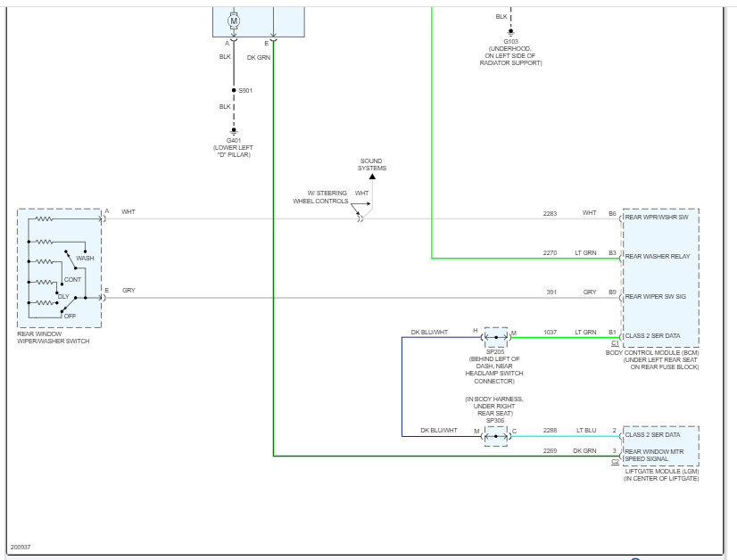Click the Sound Systems arrowhead triangle

372,177
